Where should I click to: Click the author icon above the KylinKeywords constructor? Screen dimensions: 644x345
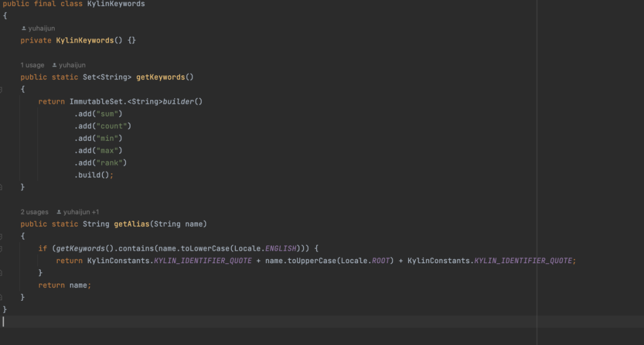tap(24, 29)
